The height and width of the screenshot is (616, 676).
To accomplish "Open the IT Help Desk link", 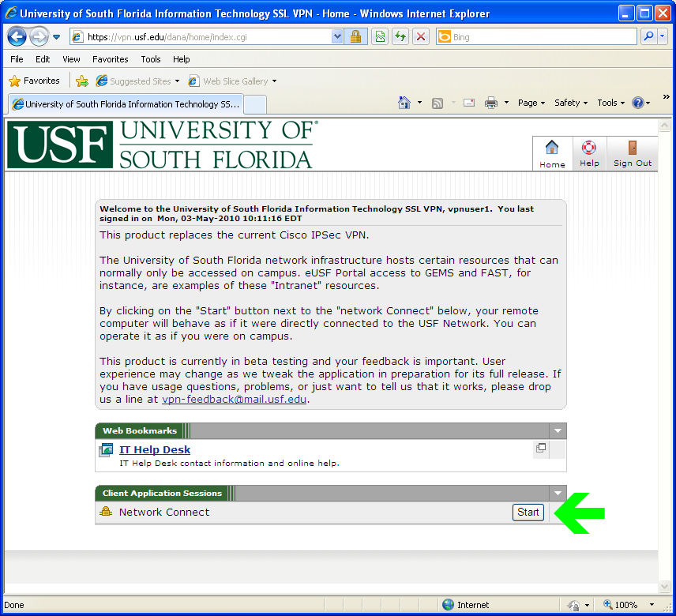I will 154,449.
